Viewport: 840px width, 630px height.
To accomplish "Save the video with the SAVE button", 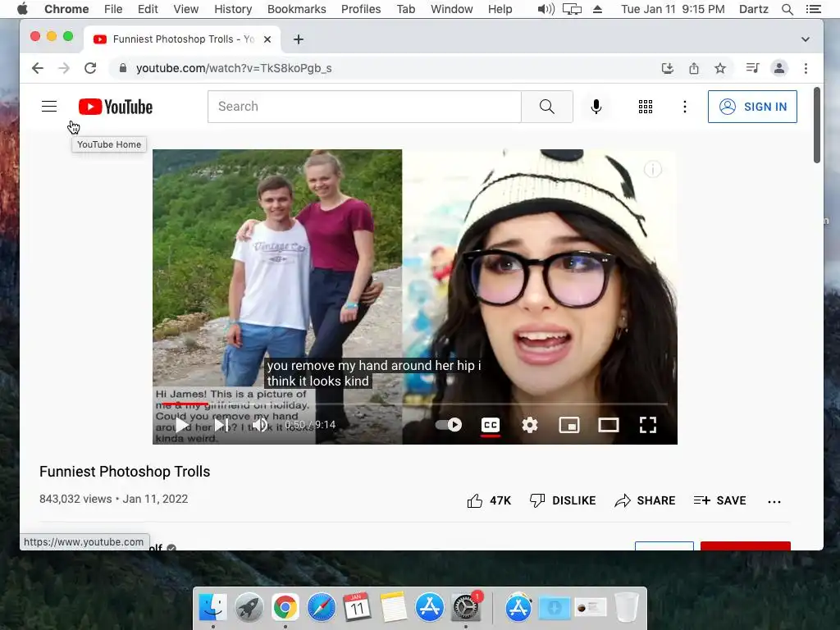I will [719, 500].
